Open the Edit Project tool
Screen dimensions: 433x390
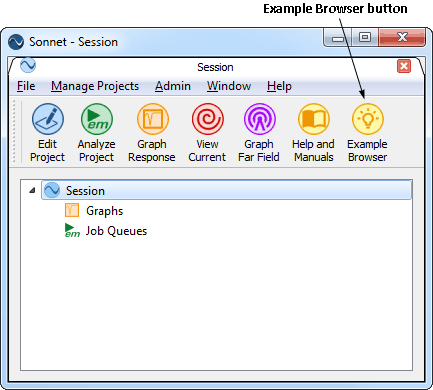click(x=47, y=133)
